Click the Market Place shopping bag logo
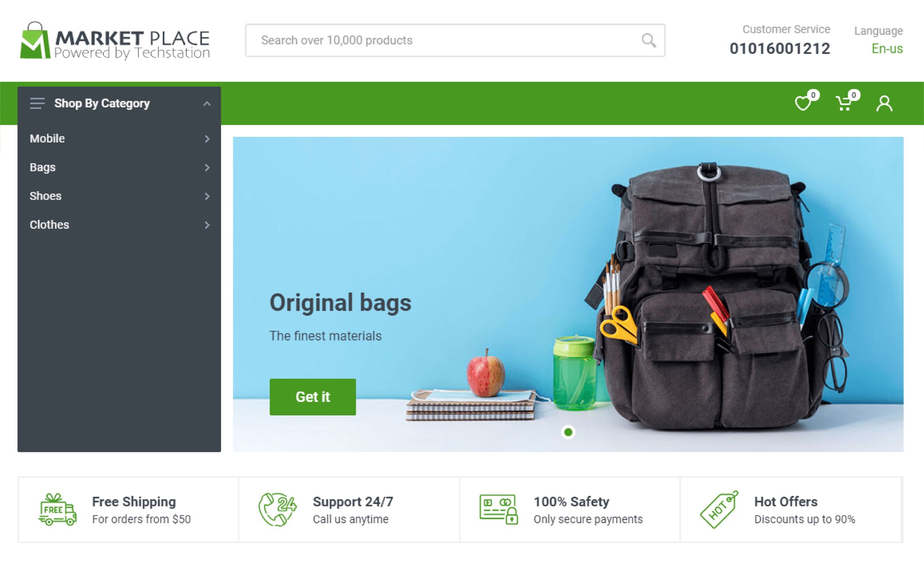The width and height of the screenshot is (924, 569). click(x=35, y=40)
